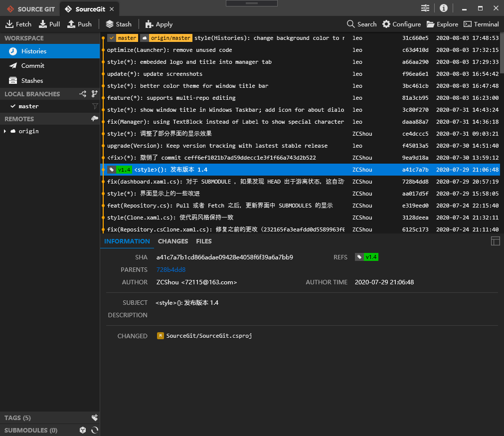
Task: Open the Search commits panel
Action: [x=361, y=24]
